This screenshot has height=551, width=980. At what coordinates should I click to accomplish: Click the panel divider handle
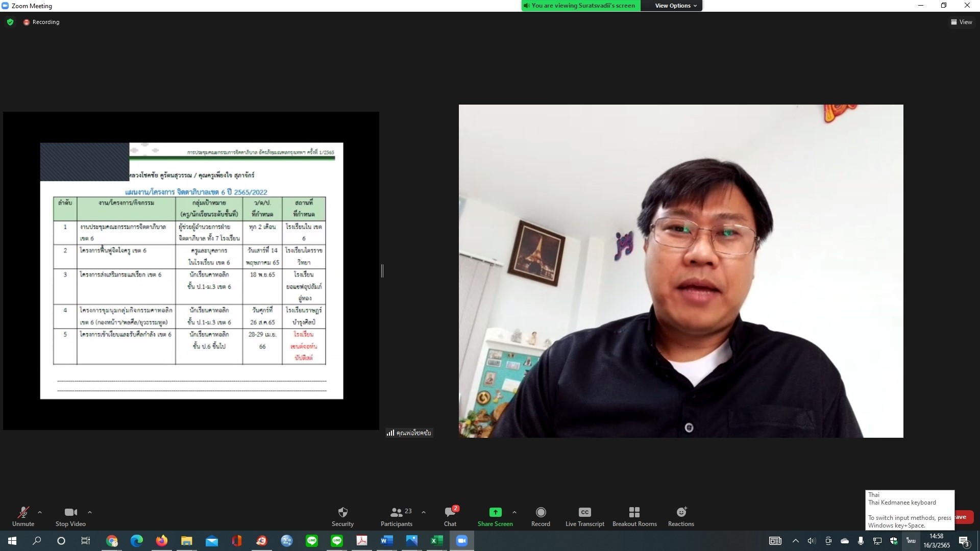coord(382,271)
